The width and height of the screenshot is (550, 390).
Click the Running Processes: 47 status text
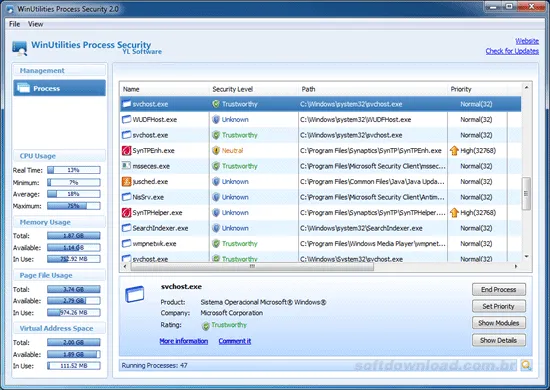coord(154,365)
